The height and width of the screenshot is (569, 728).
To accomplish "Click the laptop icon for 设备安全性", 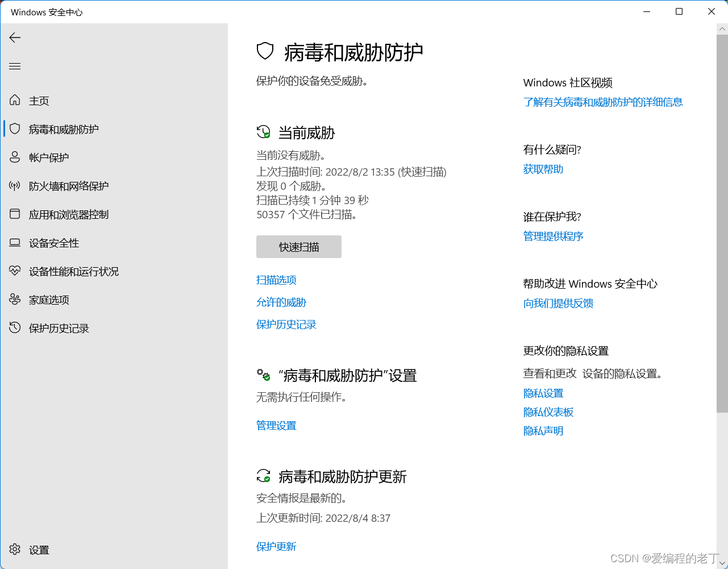I will point(15,243).
